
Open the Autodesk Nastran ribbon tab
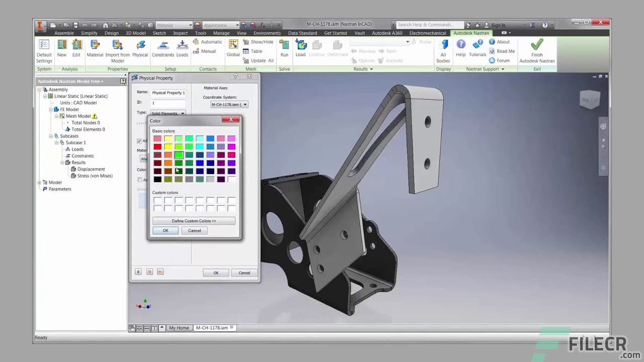tap(471, 33)
